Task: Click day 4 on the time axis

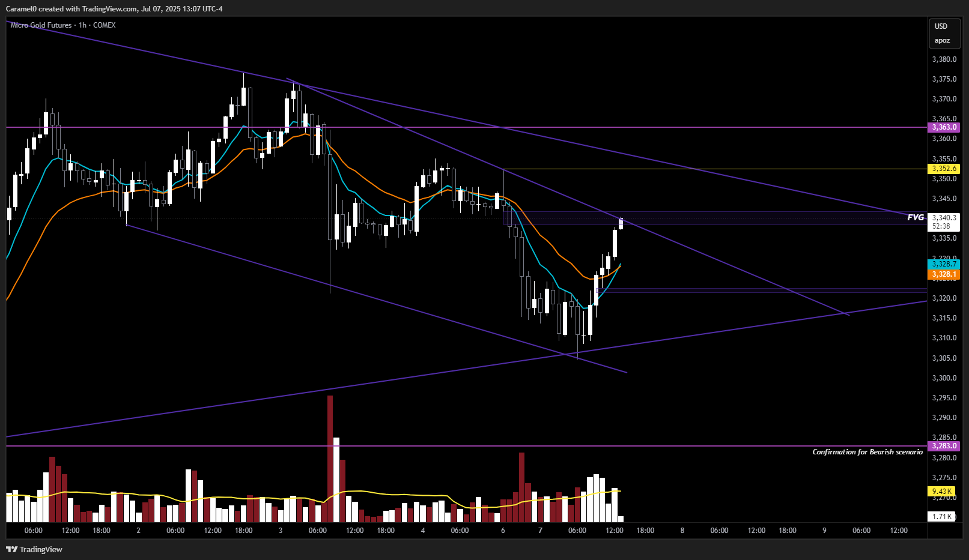Action: 423,531
